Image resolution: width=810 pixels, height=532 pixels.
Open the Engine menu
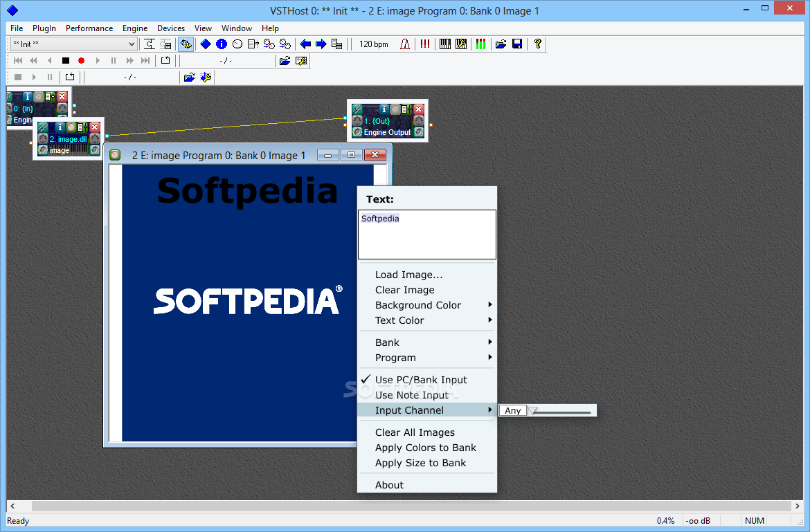tap(135, 28)
